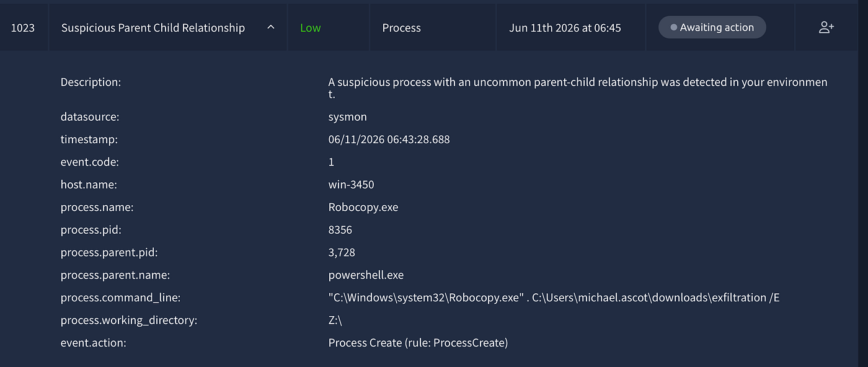Click the process.pid value 8356
The height and width of the screenshot is (367, 868).
pyautogui.click(x=340, y=230)
